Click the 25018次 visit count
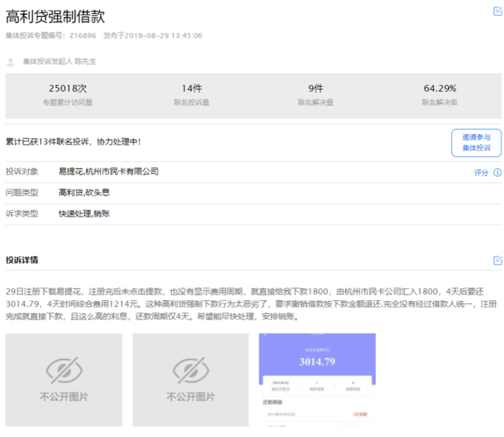Screen dimensions: 504x437 68,88
